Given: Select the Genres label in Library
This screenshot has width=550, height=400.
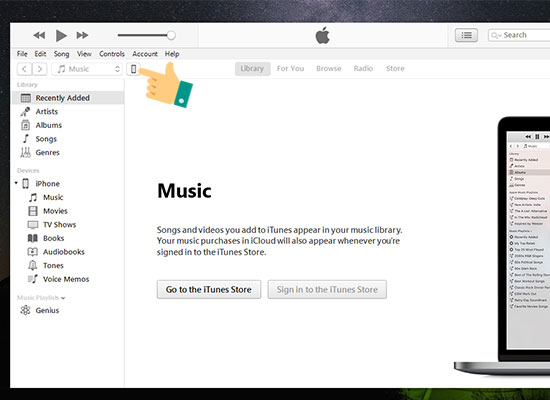Looking at the screenshot, I should [x=48, y=153].
